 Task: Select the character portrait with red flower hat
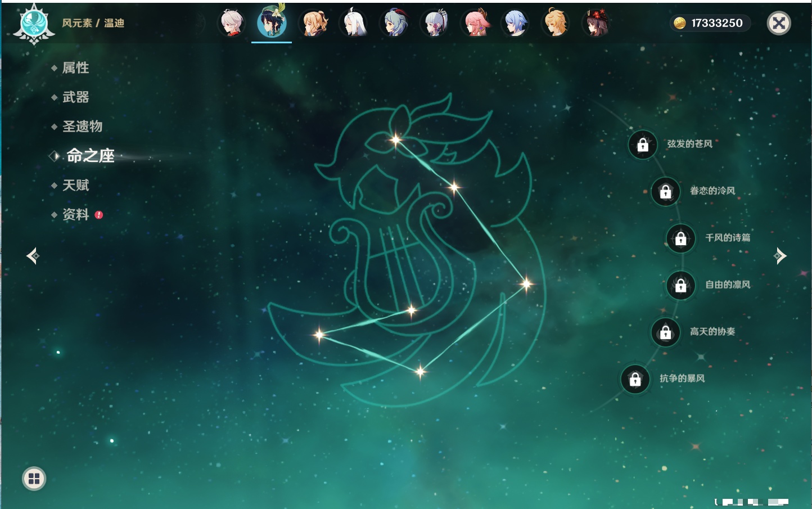point(596,24)
